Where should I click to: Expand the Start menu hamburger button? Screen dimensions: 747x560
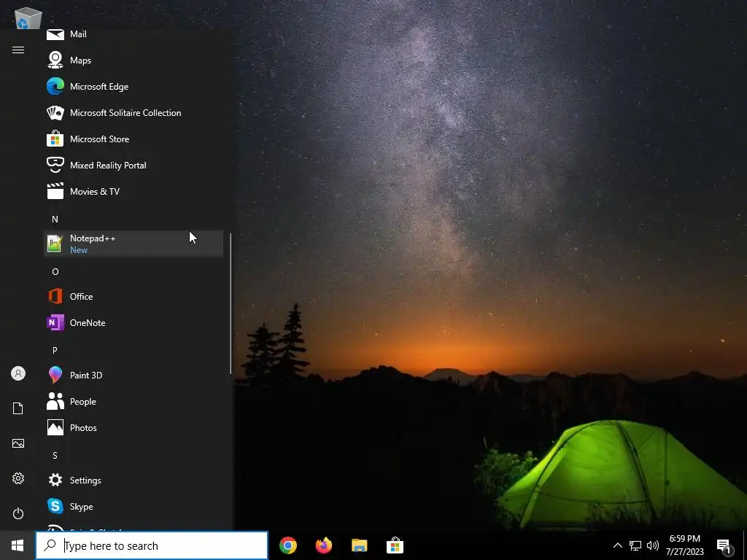coord(18,50)
